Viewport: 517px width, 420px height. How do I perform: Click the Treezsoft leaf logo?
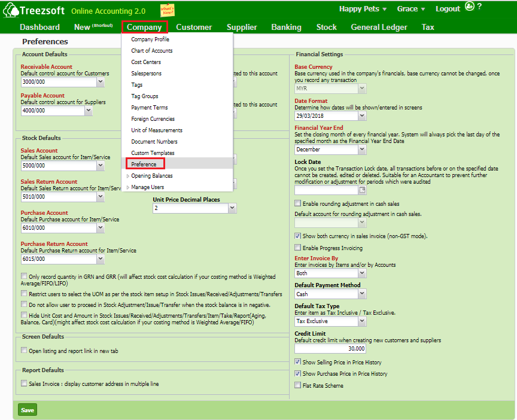12,10
